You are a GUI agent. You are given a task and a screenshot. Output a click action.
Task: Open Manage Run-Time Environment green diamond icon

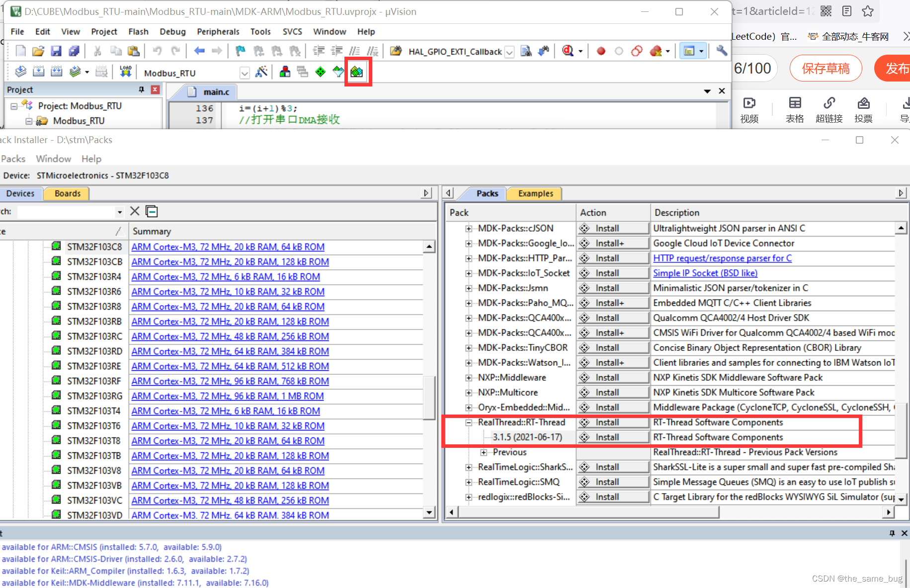coord(321,72)
